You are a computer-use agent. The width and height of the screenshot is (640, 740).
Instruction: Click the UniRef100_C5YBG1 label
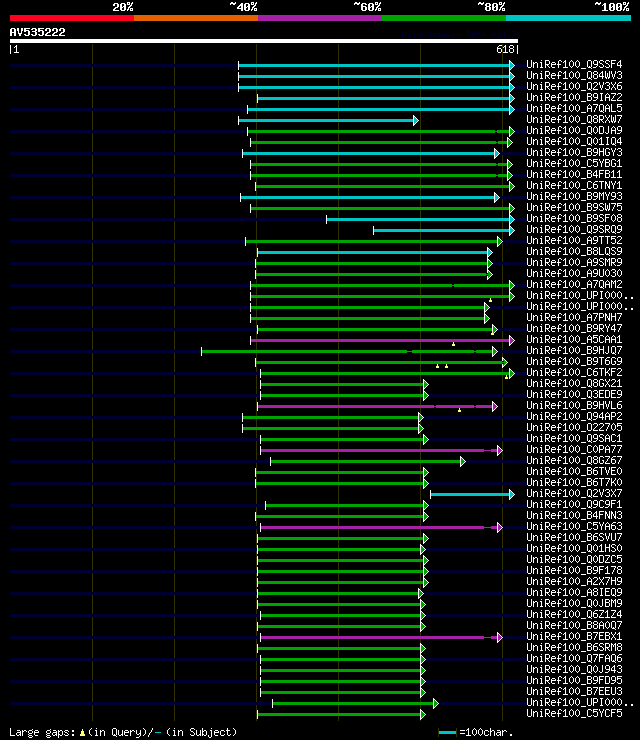574,163
